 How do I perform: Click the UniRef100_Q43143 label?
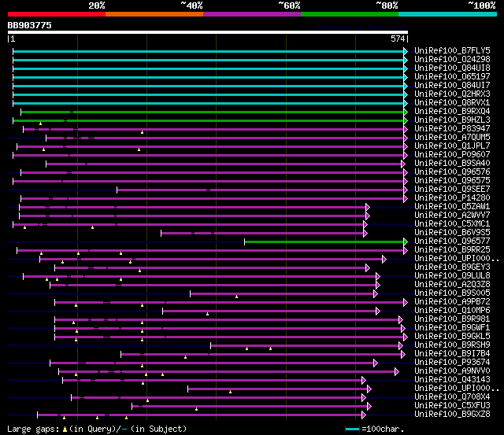coord(452,380)
